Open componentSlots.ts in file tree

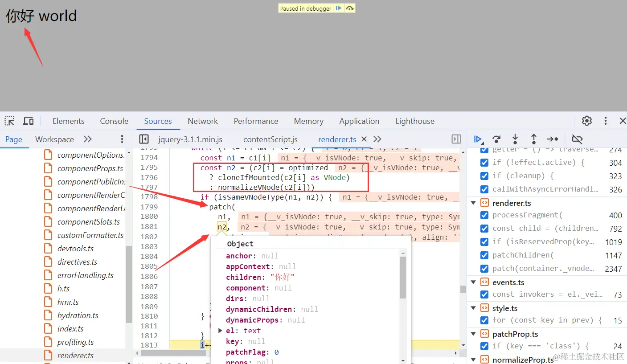click(x=88, y=222)
